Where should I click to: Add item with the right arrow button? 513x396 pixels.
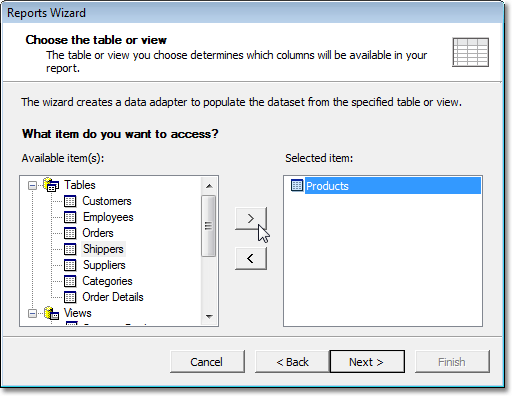pyautogui.click(x=251, y=218)
